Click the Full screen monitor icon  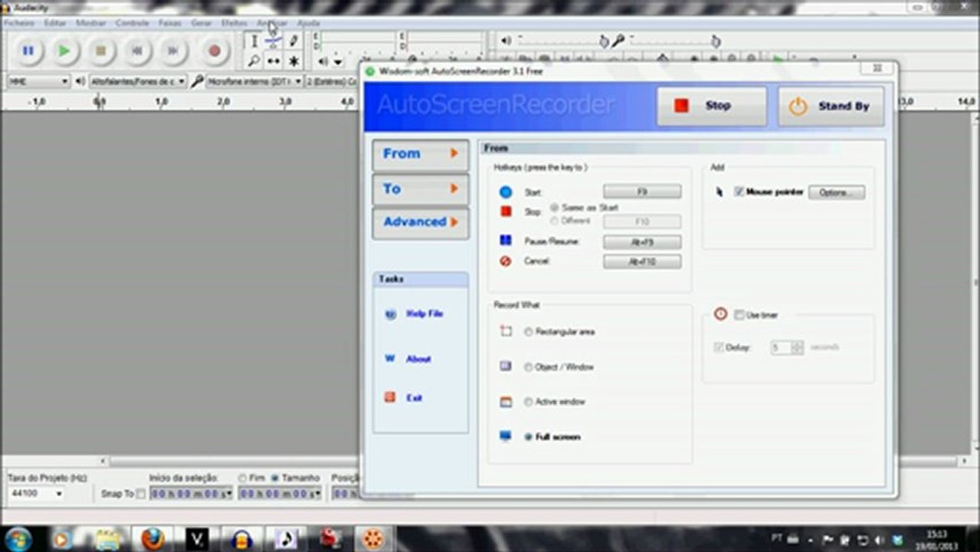(x=506, y=436)
